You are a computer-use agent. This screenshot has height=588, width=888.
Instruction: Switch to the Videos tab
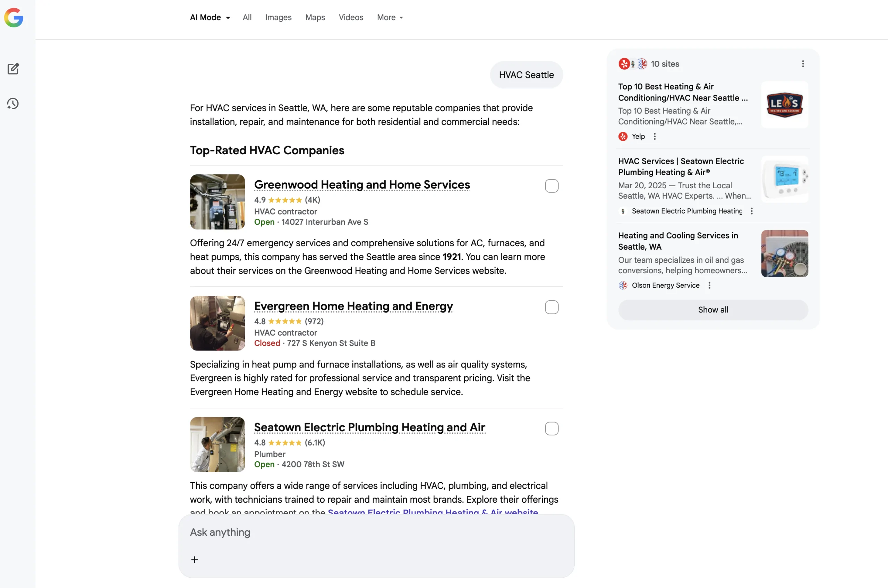click(x=351, y=17)
